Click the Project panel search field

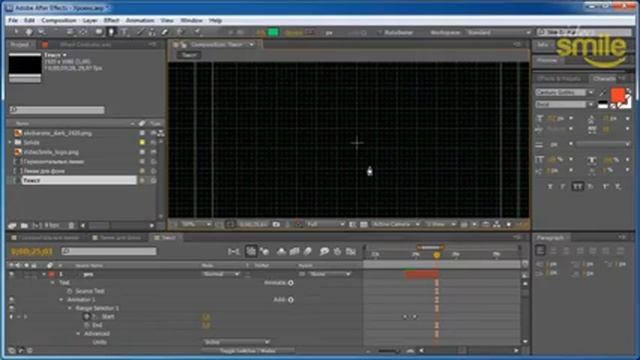point(57,110)
